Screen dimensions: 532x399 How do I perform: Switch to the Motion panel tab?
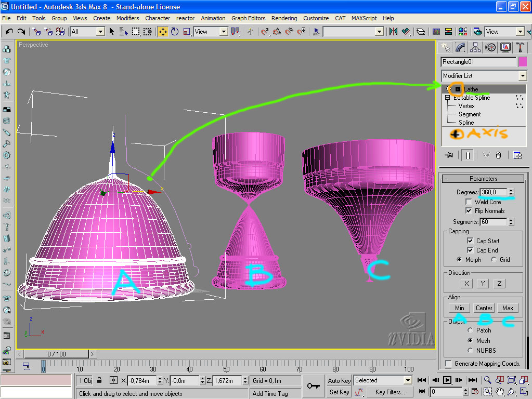pos(490,47)
